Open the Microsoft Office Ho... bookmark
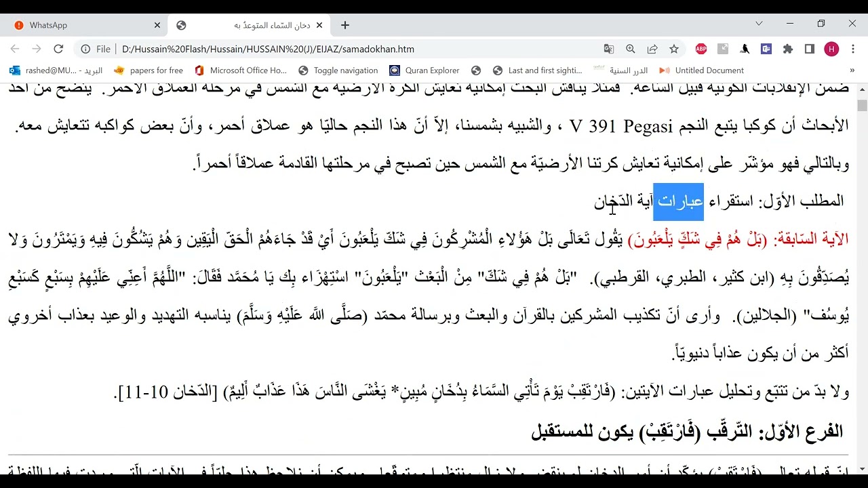Screen dimensions: 868x488 pyautogui.click(x=241, y=70)
